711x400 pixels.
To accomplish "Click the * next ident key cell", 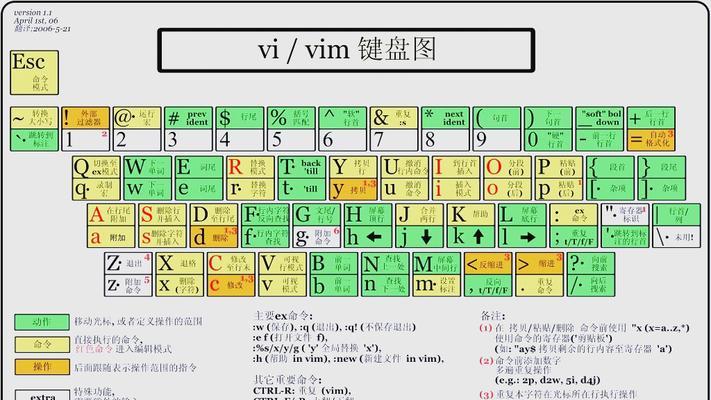I will coord(445,118).
